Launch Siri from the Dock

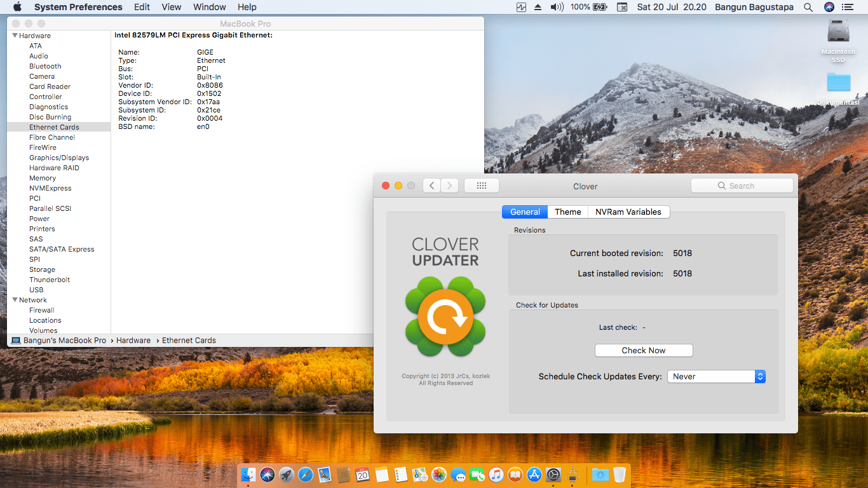click(268, 475)
